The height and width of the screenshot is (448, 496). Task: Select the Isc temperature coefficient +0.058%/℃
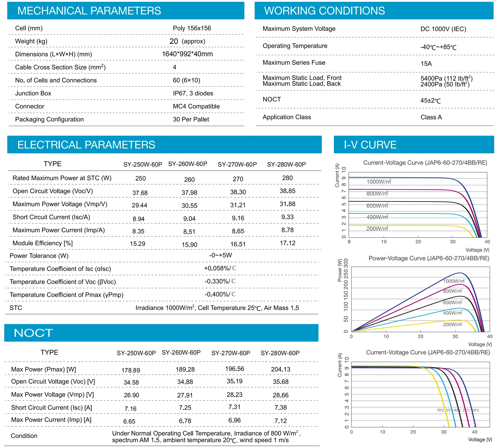coord(220,268)
